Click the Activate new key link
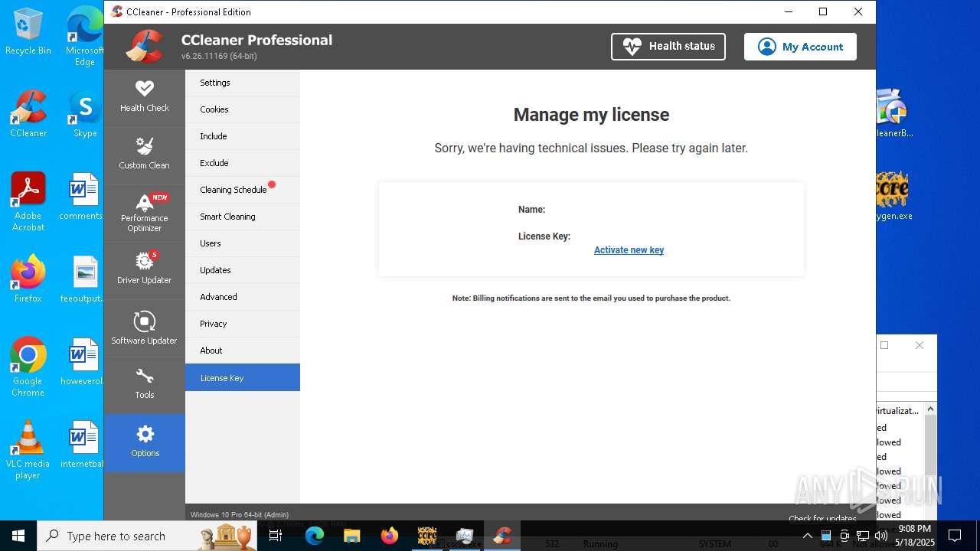980x551 pixels. pyautogui.click(x=629, y=250)
